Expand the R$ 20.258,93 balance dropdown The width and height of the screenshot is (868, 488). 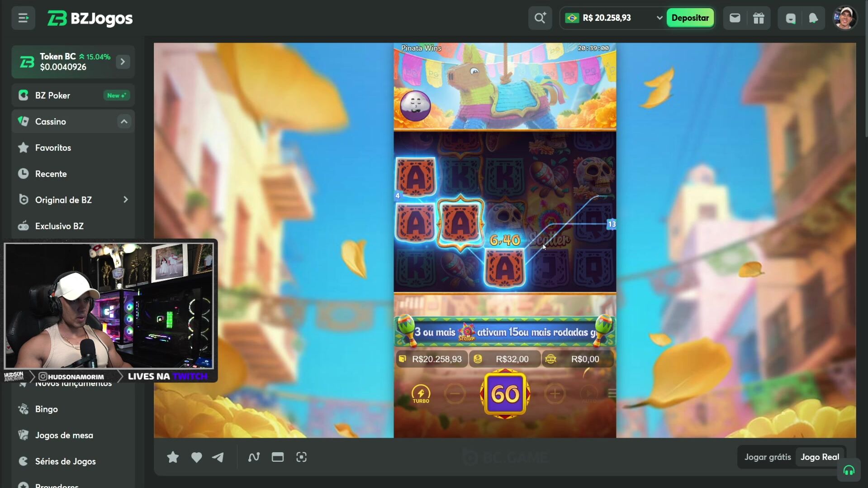tap(659, 18)
